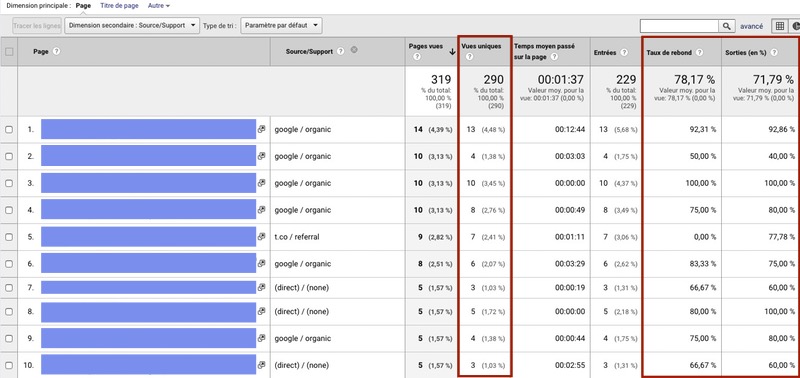The width and height of the screenshot is (800, 378).
Task: Open help for Source/Support column
Action: [x=340, y=51]
